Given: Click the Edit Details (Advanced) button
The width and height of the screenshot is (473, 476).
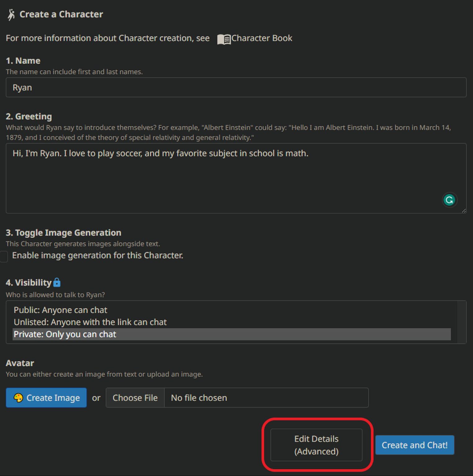Looking at the screenshot, I should [x=316, y=445].
